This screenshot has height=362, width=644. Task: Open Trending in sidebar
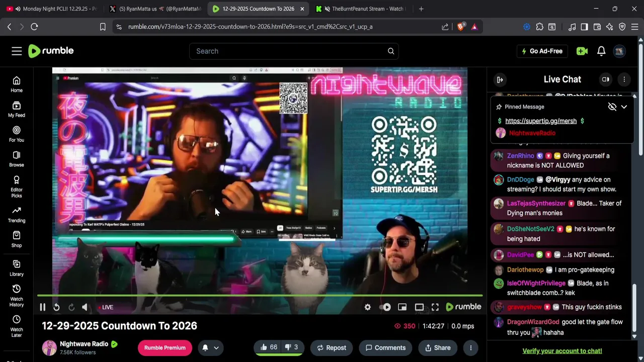tap(17, 215)
